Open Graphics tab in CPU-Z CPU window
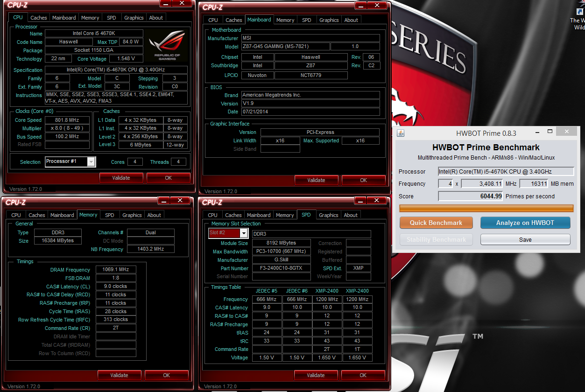Image resolution: width=585 pixels, height=392 pixels. 134,18
